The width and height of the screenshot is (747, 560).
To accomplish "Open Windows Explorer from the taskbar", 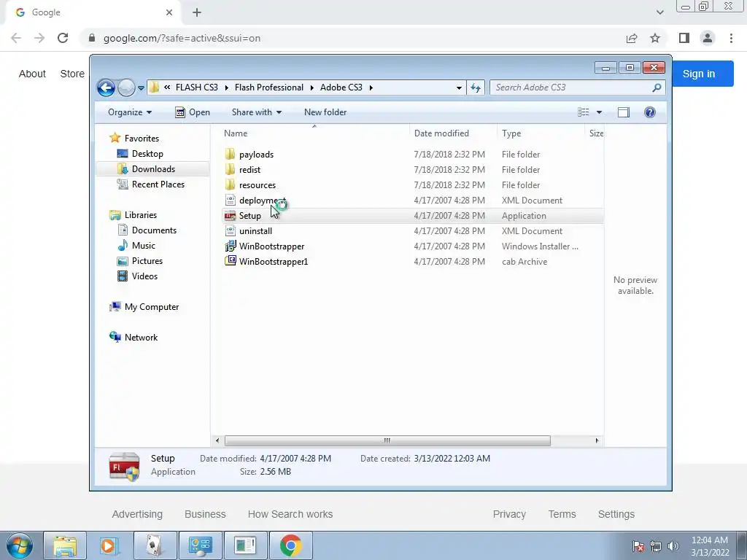I will (65, 545).
